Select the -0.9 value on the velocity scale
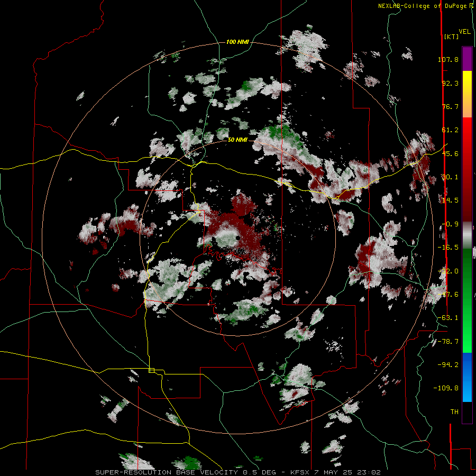This screenshot has width=476, height=476. 450,224
